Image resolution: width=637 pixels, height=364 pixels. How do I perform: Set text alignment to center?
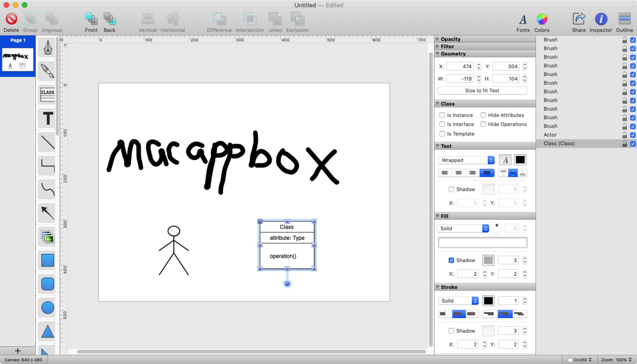[x=458, y=173]
